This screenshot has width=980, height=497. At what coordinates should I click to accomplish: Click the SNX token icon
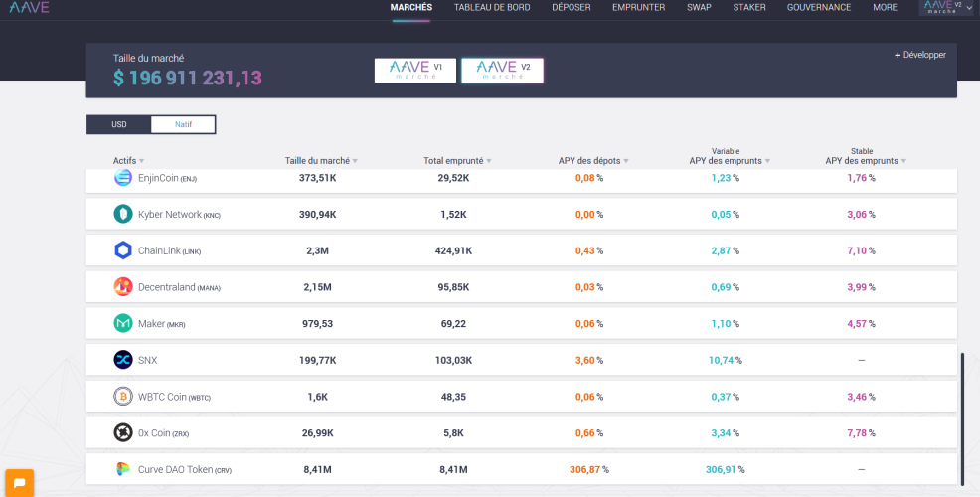click(x=123, y=360)
